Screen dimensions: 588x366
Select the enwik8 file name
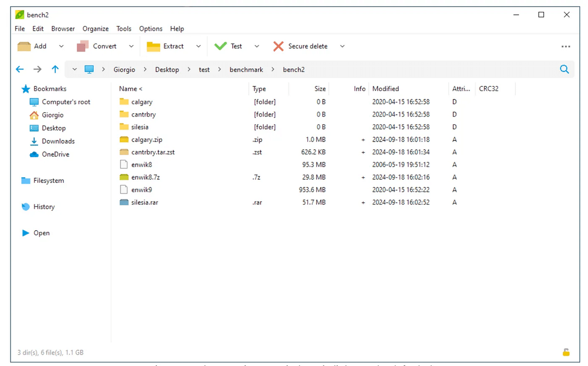pyautogui.click(x=142, y=165)
